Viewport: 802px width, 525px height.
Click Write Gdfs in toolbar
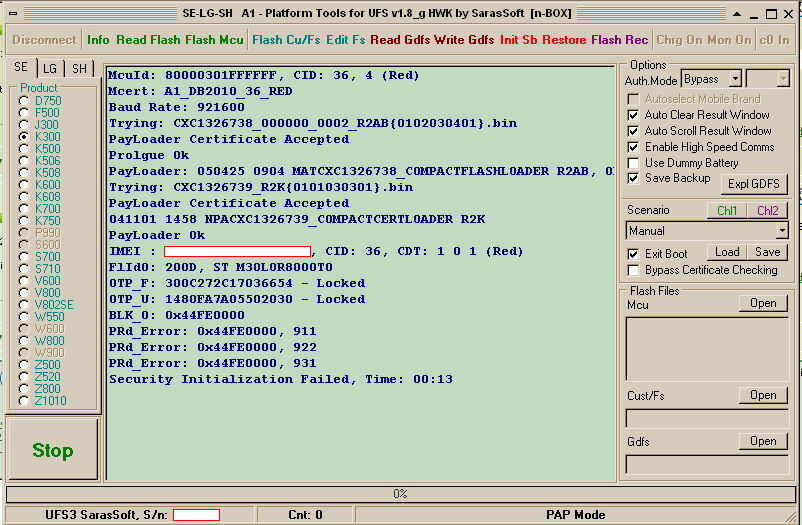point(464,40)
